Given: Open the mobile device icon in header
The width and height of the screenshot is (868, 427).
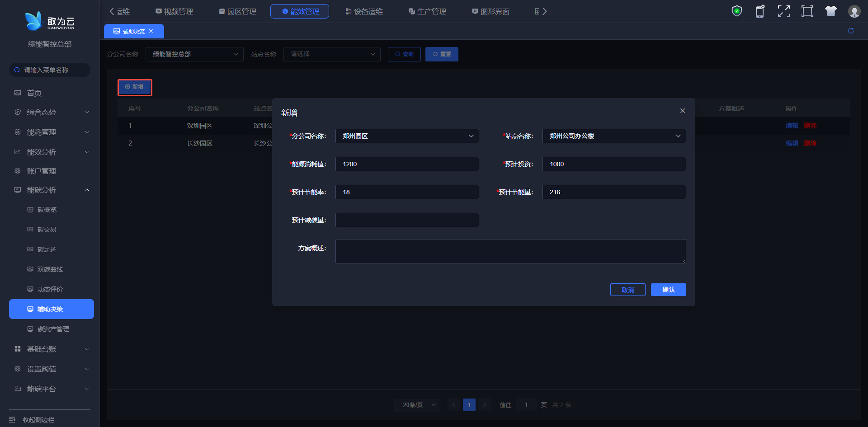Looking at the screenshot, I should 760,11.
